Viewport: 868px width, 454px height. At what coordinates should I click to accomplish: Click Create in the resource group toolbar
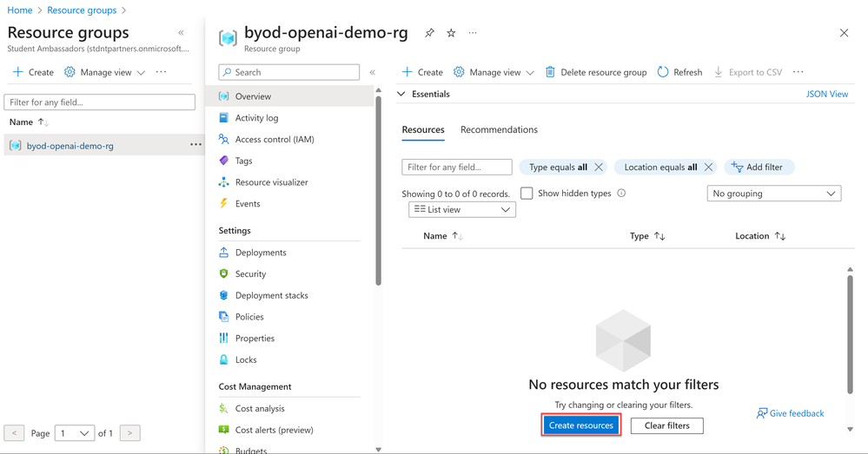pos(422,72)
